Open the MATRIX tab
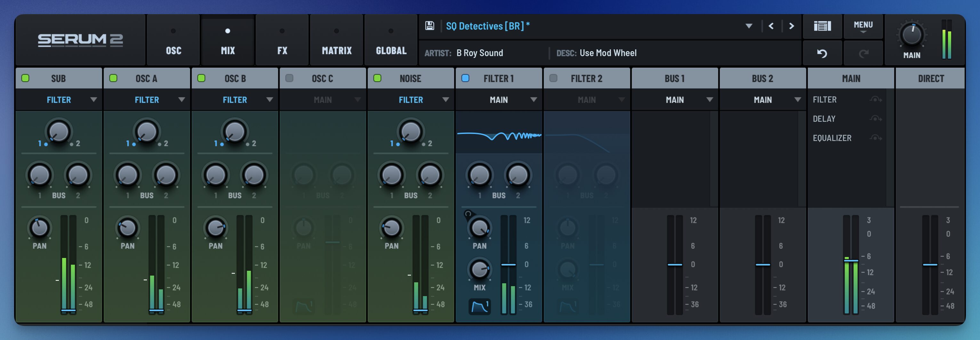This screenshot has height=340, width=980. point(337,40)
